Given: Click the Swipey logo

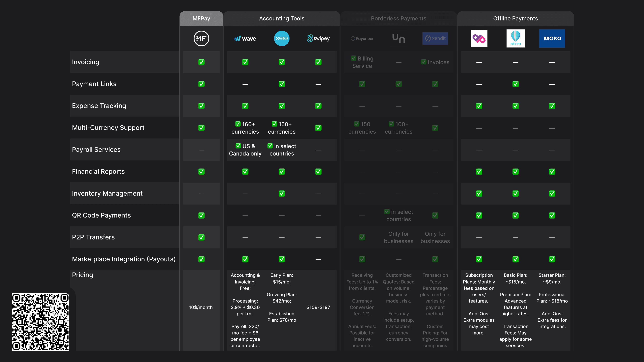Looking at the screenshot, I should [318, 39].
